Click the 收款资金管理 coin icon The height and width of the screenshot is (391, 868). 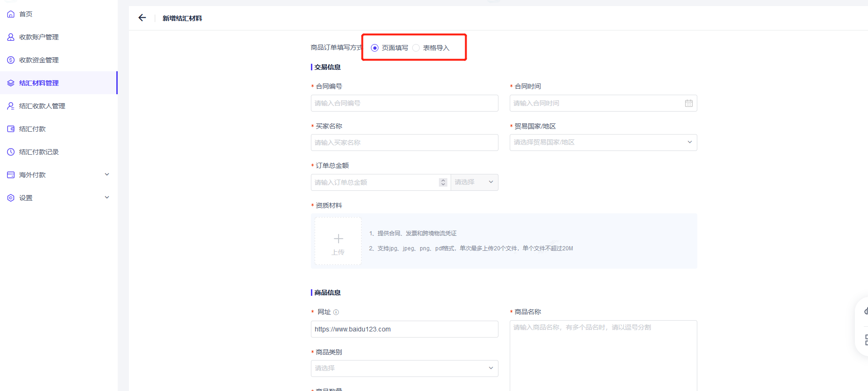[x=11, y=60]
